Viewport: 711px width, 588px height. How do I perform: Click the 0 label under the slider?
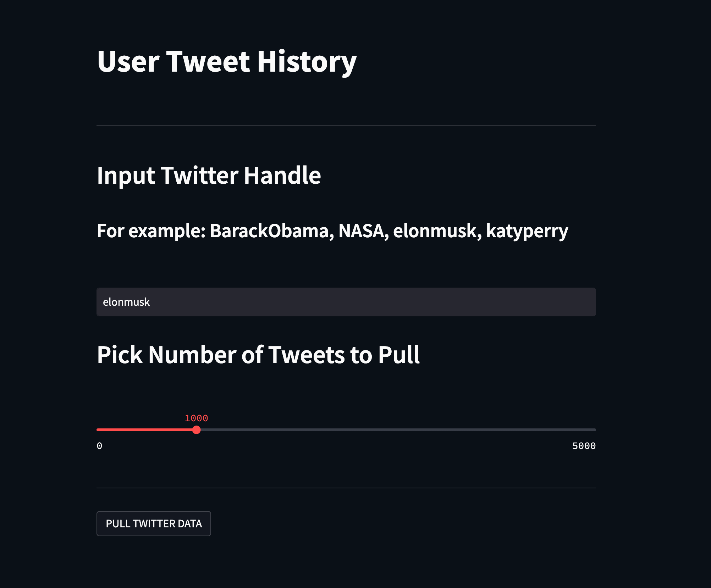coord(100,446)
